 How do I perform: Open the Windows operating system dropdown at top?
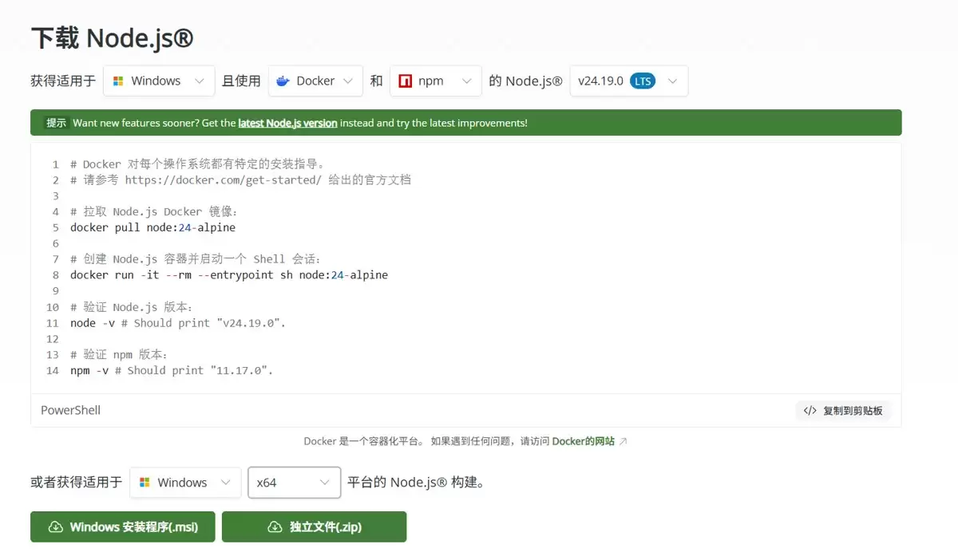pos(159,81)
